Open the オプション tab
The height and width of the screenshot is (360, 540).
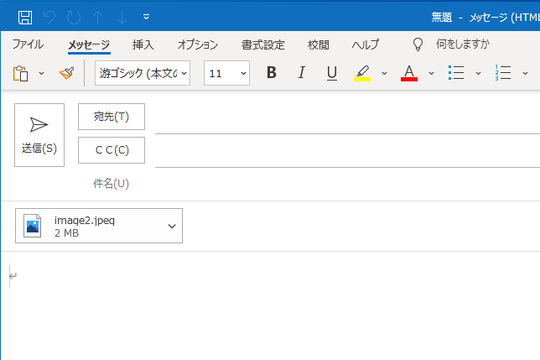198,45
